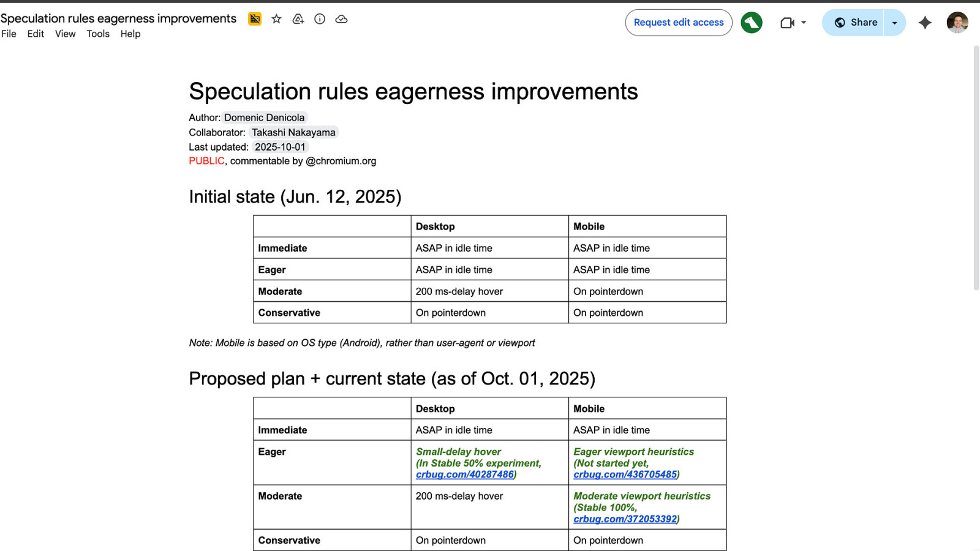This screenshot has width=980, height=551.
Task: Click the Request edit access button
Action: [679, 23]
